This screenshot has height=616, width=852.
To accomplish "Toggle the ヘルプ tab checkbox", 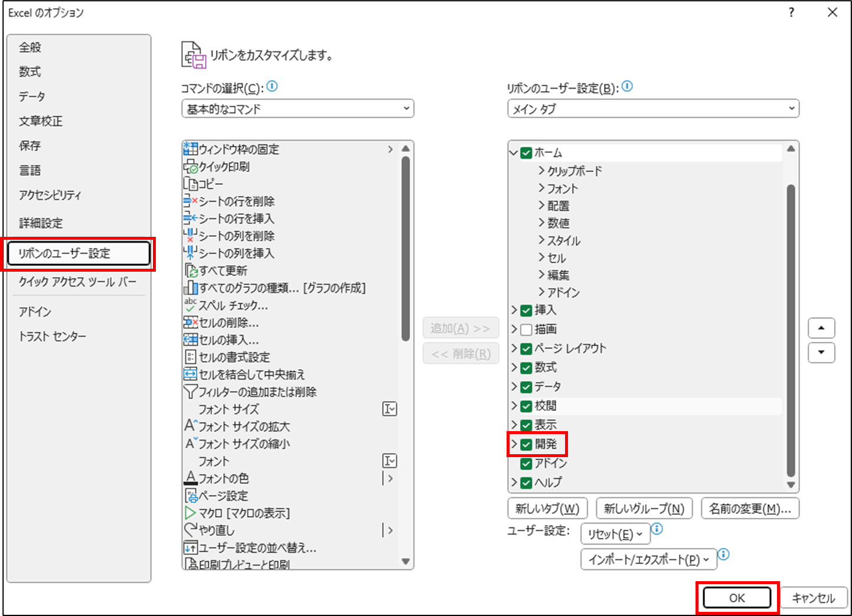I will [526, 483].
